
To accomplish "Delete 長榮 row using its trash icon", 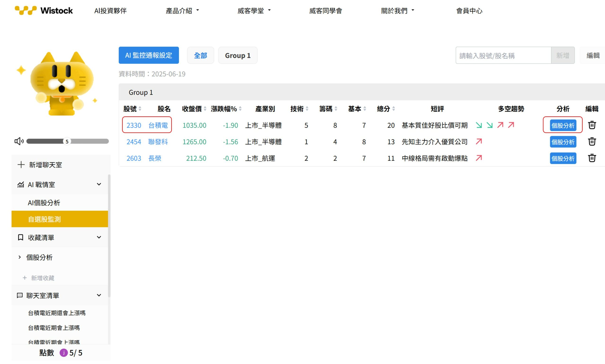I will (592, 158).
